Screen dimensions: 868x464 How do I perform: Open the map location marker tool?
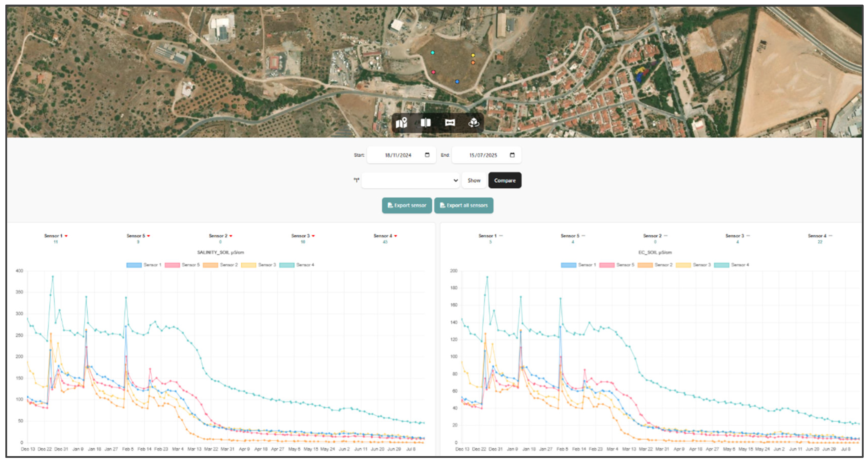click(x=402, y=123)
